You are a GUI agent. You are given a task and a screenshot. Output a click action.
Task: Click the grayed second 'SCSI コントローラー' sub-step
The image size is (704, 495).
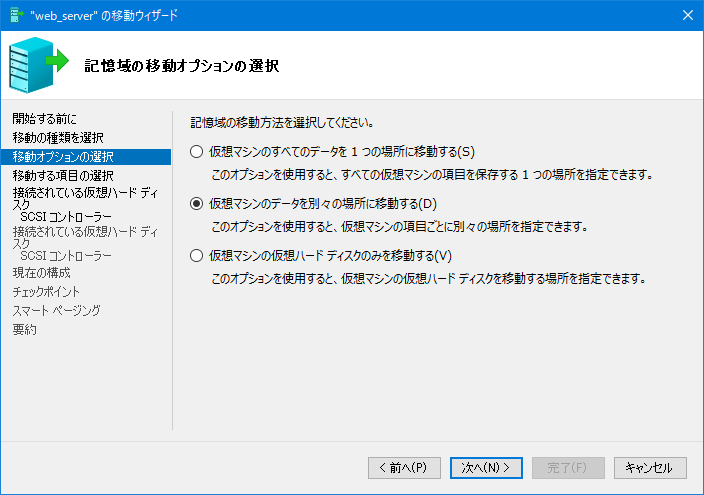[66, 256]
